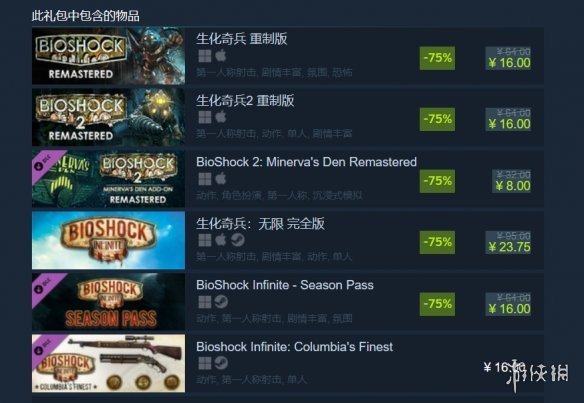Click Steam icon under BioShock Infinite Season Pass
The image size is (584, 403).
coord(222,302)
